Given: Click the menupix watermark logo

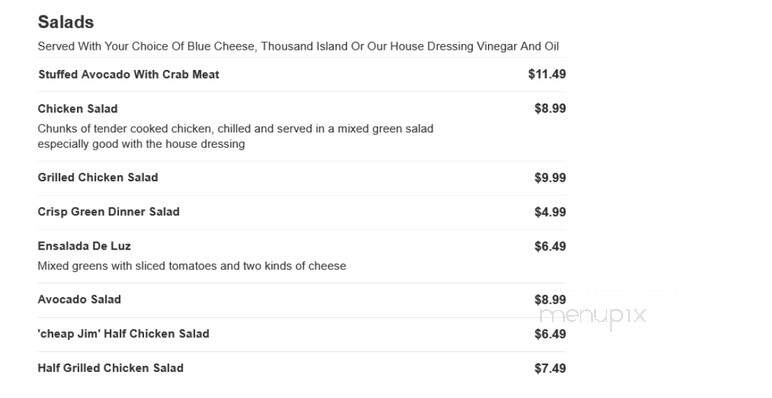Looking at the screenshot, I should tap(593, 315).
